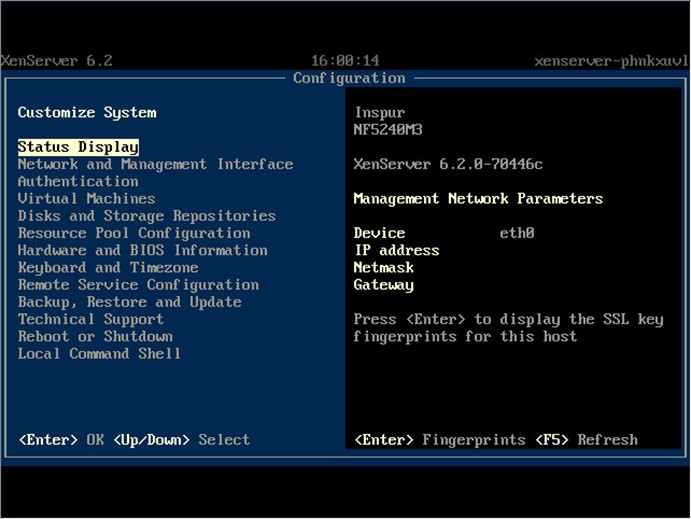Click the <Enter> OK hint

(x=61, y=440)
